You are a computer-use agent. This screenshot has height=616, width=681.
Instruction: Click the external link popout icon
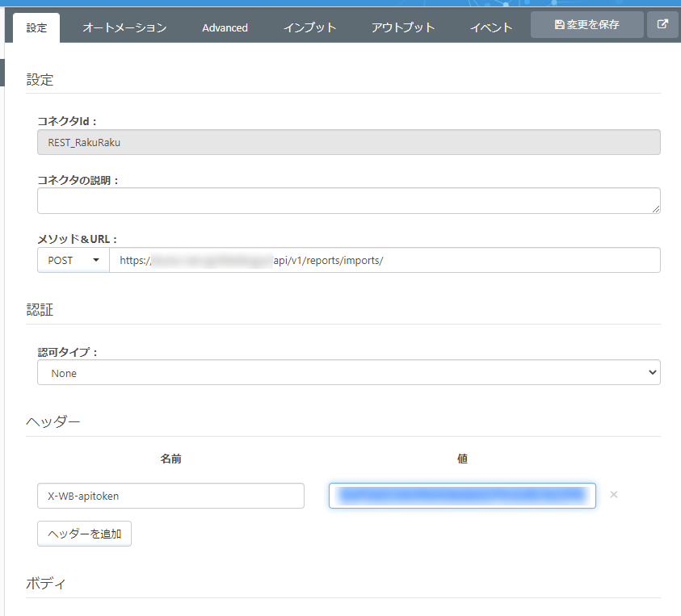click(662, 24)
